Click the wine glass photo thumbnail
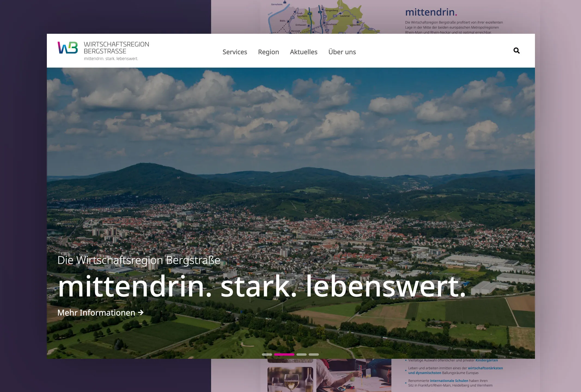 (290, 379)
